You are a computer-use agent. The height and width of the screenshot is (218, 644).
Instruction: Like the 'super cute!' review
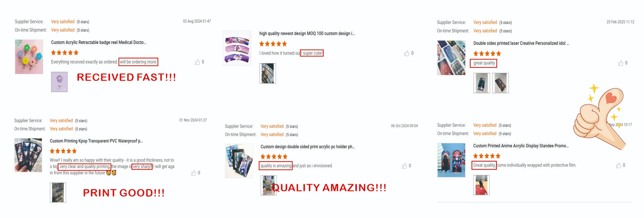(407, 53)
